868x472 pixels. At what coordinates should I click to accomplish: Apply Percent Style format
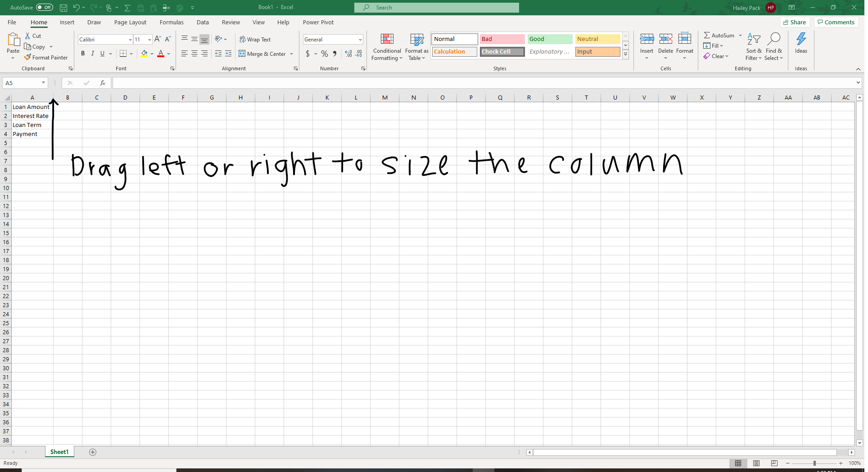click(x=325, y=54)
